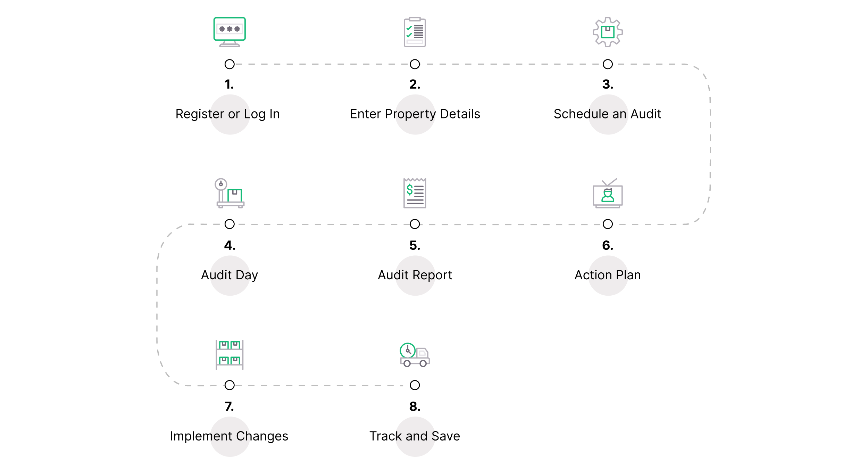
Task: Click timeline circle marker above step 1
Action: (x=229, y=64)
